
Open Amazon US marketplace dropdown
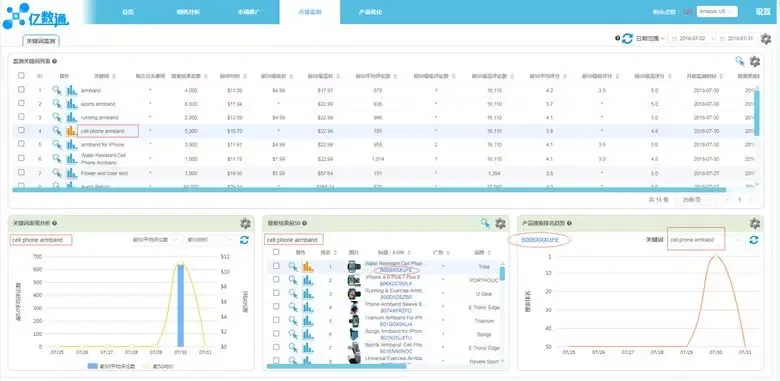(x=717, y=11)
